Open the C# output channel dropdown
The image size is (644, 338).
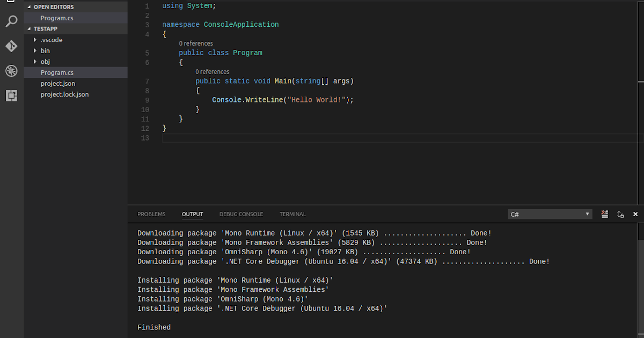(549, 214)
